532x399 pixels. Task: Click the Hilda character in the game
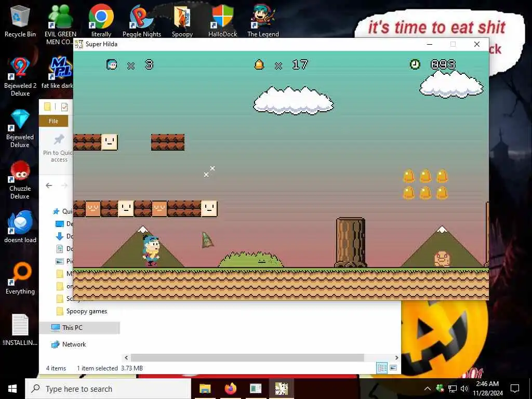[x=151, y=250]
